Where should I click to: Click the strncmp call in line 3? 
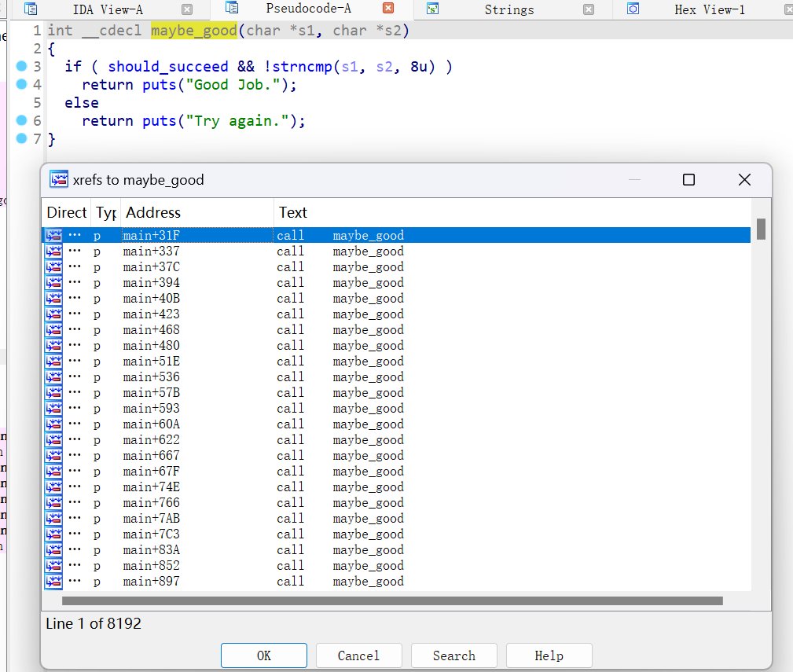coord(302,67)
